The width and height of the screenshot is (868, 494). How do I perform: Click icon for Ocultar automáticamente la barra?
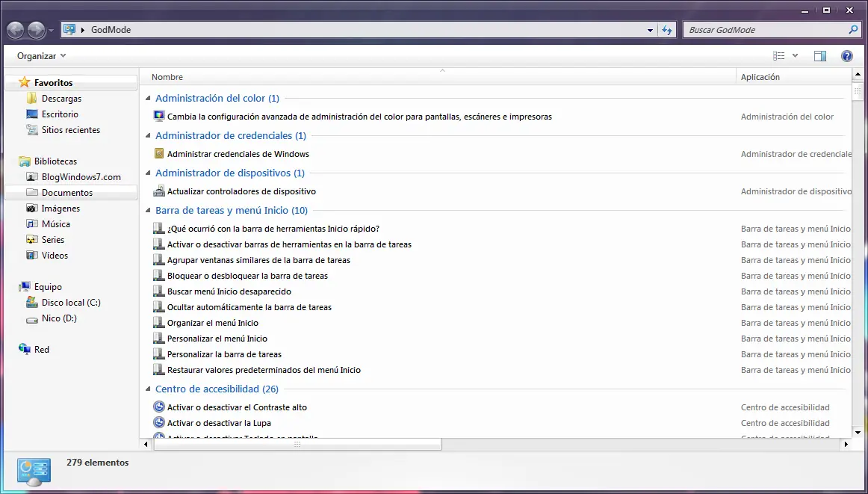[159, 307]
